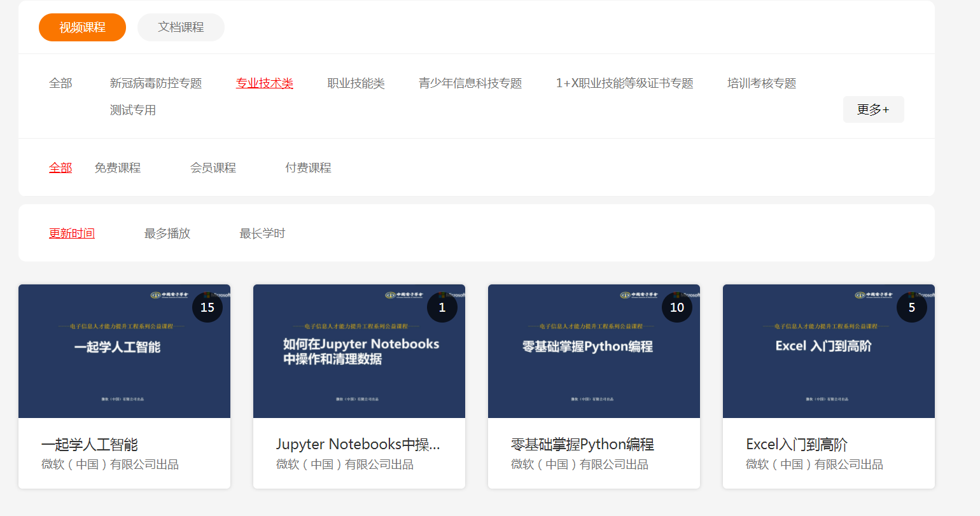Screen dimensions: 980x516
Task: Open 1+X职业技能等级证书专题 category
Action: (x=624, y=83)
